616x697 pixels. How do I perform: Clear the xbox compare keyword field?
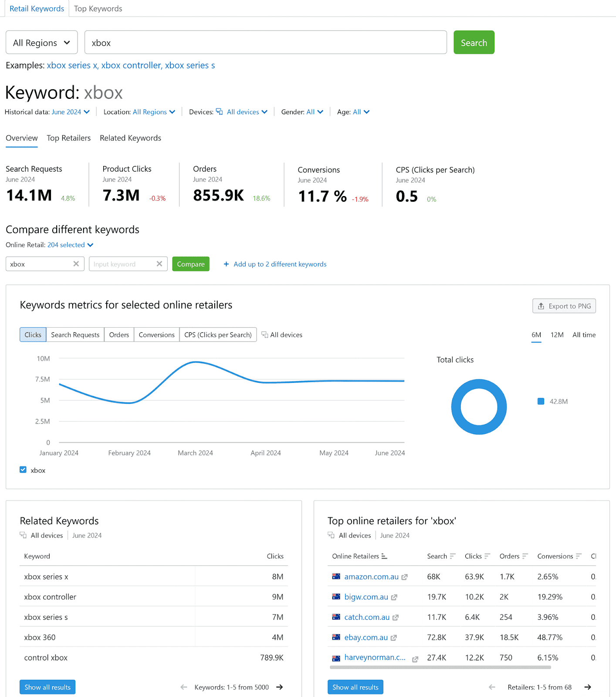[76, 264]
